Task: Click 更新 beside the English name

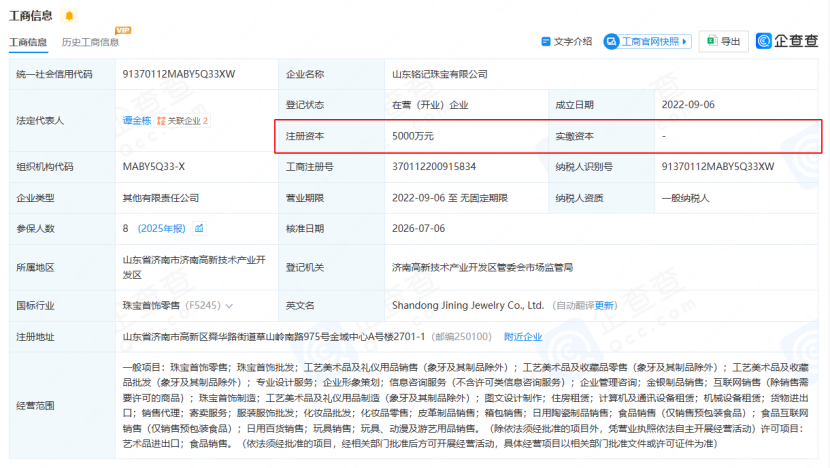Action: pos(604,305)
